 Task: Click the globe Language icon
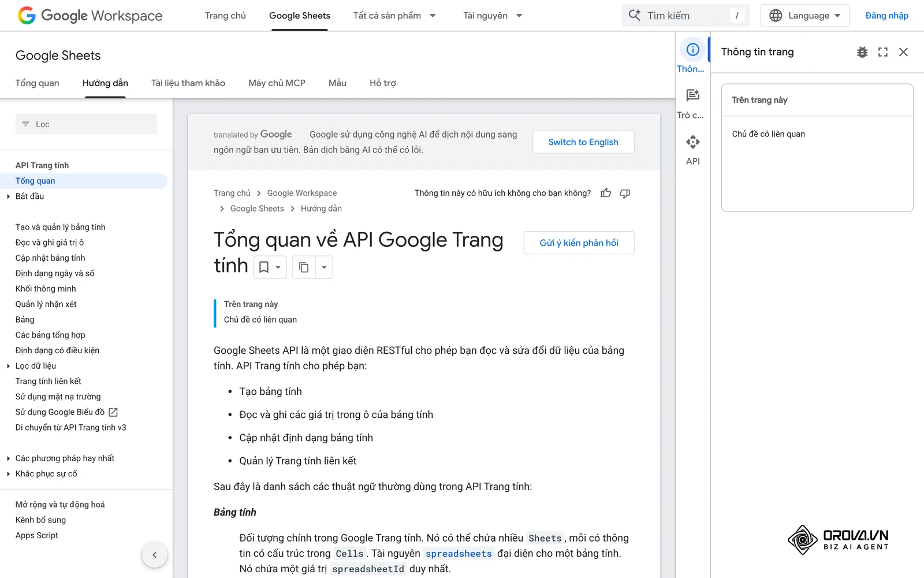(776, 16)
